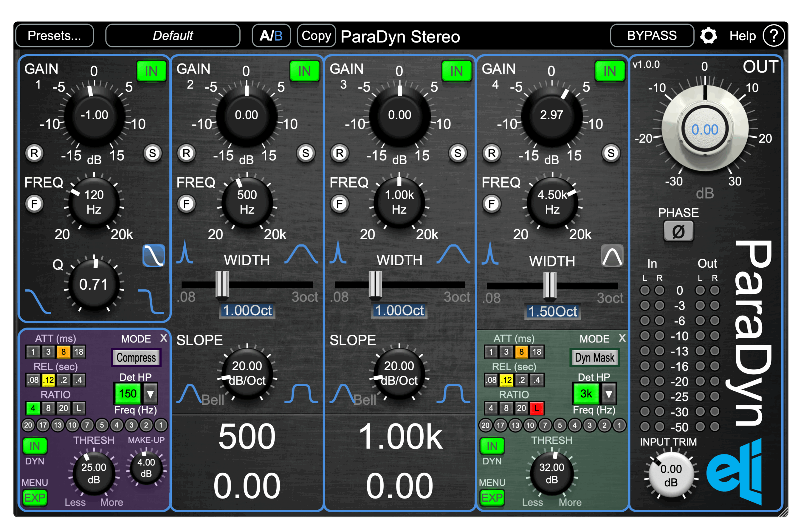Image resolution: width=801 pixels, height=532 pixels.
Task: Toggle green panel EXP menu button
Action: pos(492,497)
